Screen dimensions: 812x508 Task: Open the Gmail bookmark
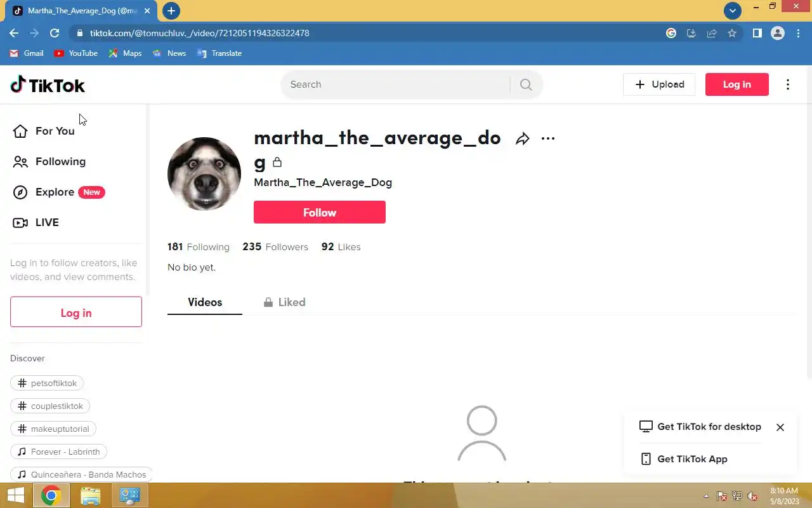[x=27, y=53]
